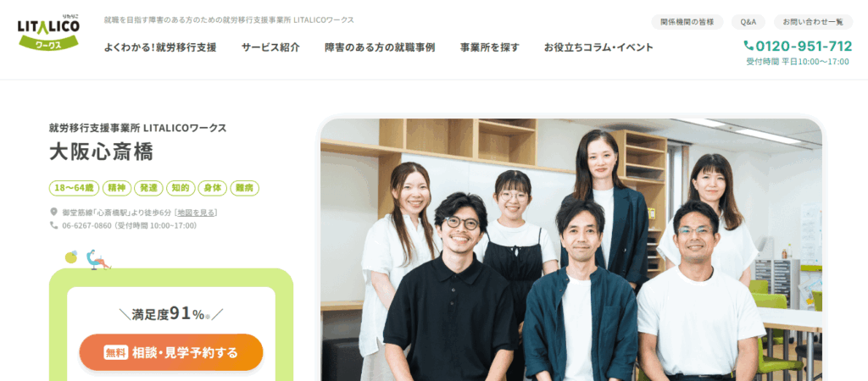
Task: Open 事業所を探す menu
Action: (490, 47)
